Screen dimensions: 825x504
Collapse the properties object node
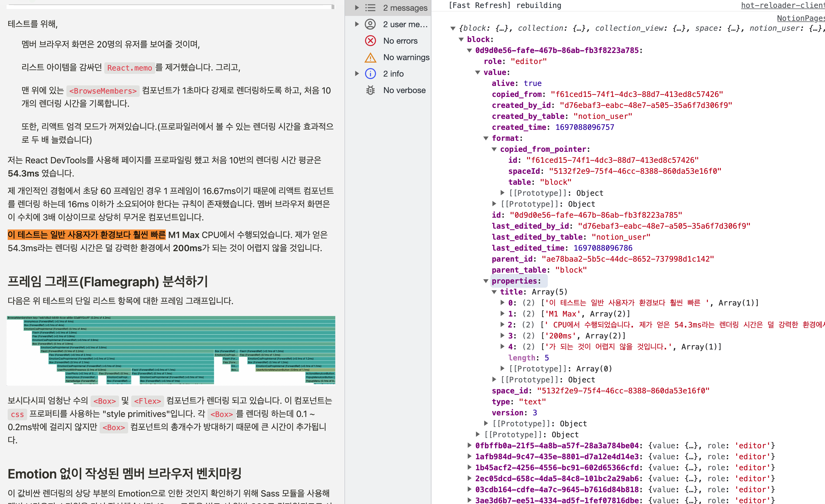pos(486,281)
